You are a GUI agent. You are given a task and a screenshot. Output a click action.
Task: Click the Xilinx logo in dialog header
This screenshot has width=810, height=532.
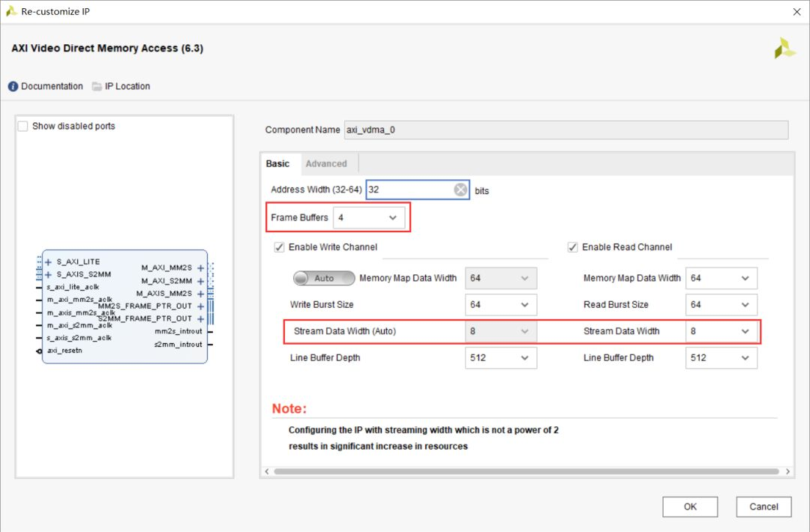784,48
